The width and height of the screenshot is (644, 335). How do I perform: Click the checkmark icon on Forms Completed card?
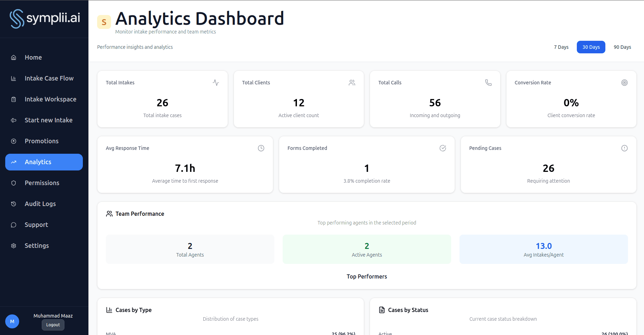tap(443, 148)
